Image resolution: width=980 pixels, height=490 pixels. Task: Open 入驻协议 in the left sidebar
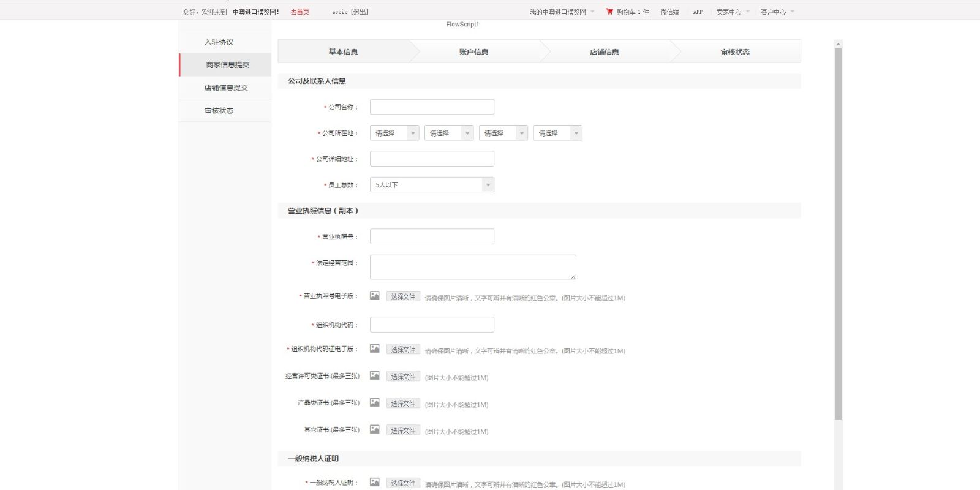pos(219,42)
